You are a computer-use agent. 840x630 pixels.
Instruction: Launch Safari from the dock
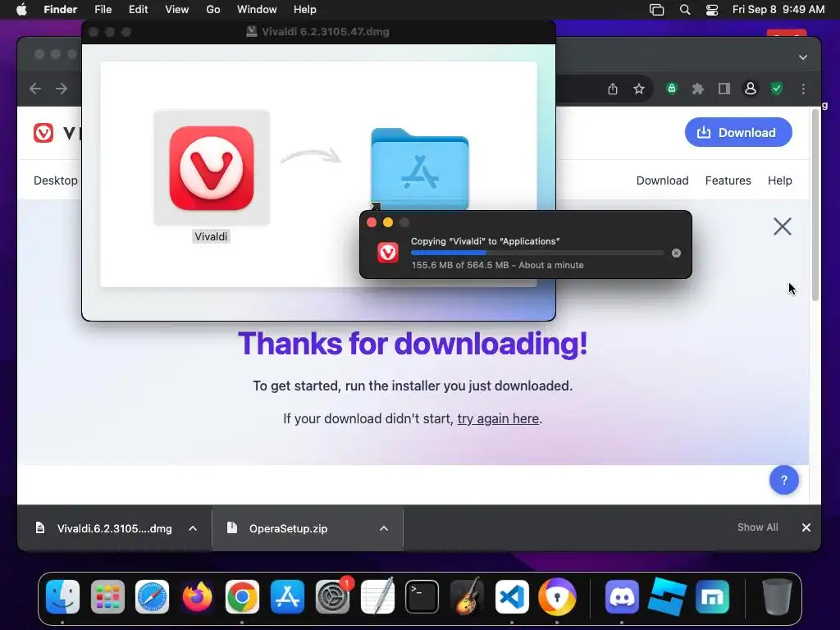coord(152,597)
